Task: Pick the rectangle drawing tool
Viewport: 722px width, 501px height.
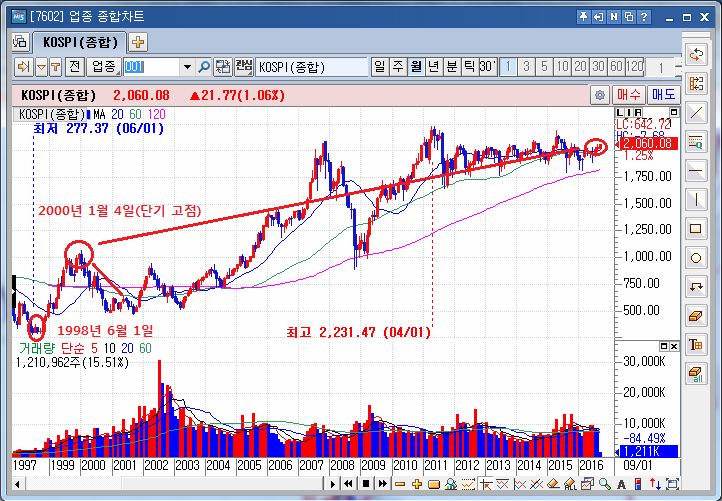Action: 697,228
